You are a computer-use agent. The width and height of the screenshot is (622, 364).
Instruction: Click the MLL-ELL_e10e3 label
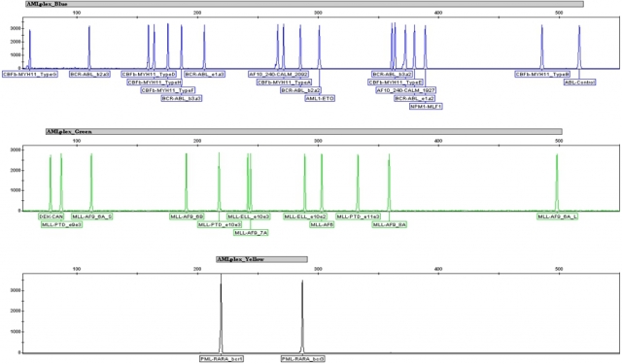click(249, 216)
